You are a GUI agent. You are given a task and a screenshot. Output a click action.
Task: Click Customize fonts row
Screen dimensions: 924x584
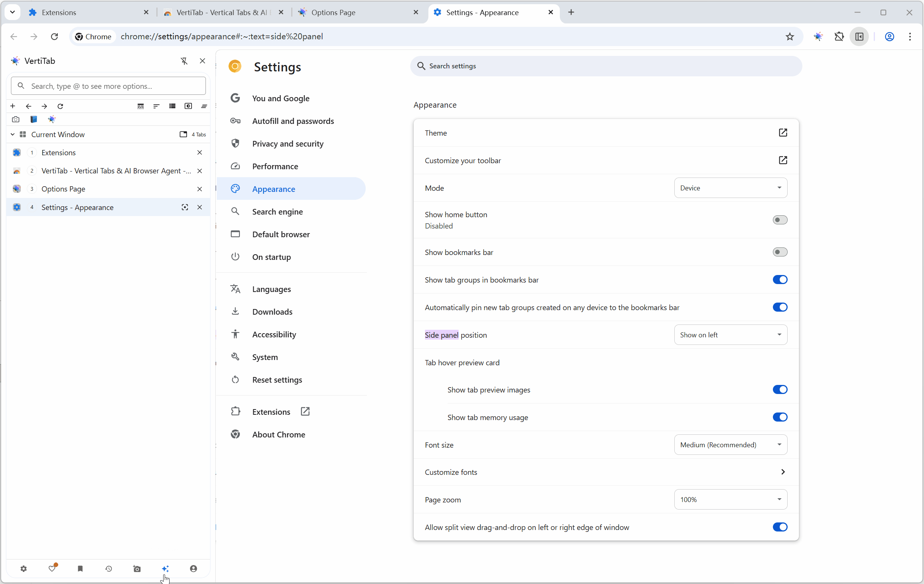tap(604, 472)
